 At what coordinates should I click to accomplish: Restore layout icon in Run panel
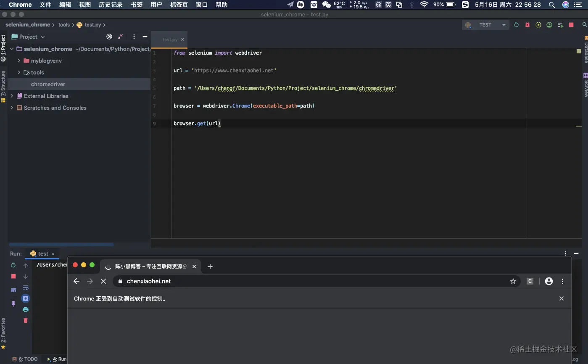point(13,290)
